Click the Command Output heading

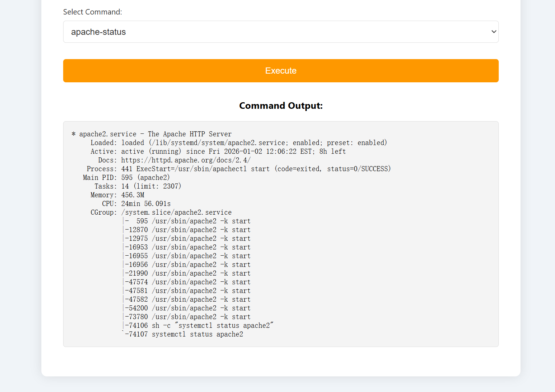[281, 106]
